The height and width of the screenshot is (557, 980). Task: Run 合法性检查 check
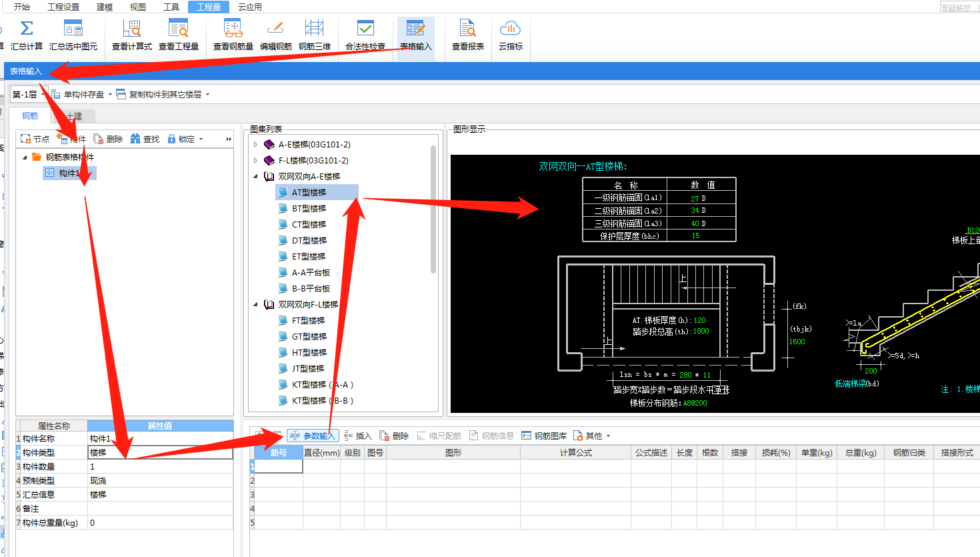365,35
